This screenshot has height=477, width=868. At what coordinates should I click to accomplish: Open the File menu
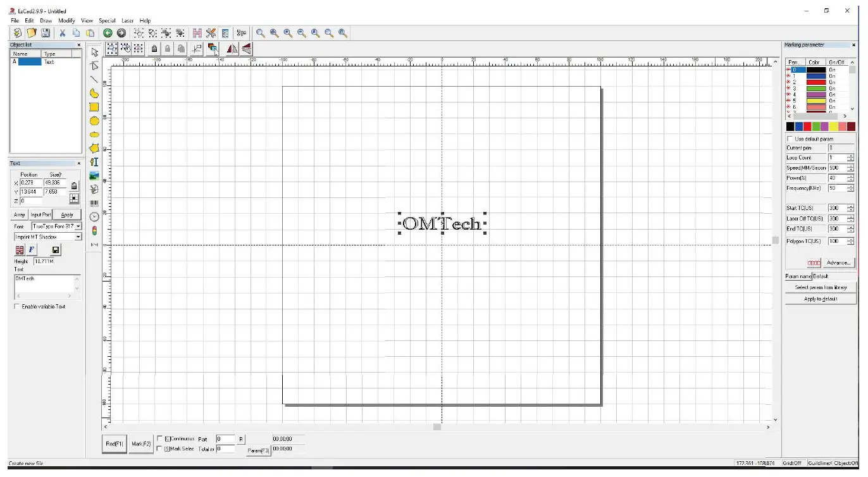[x=15, y=21]
